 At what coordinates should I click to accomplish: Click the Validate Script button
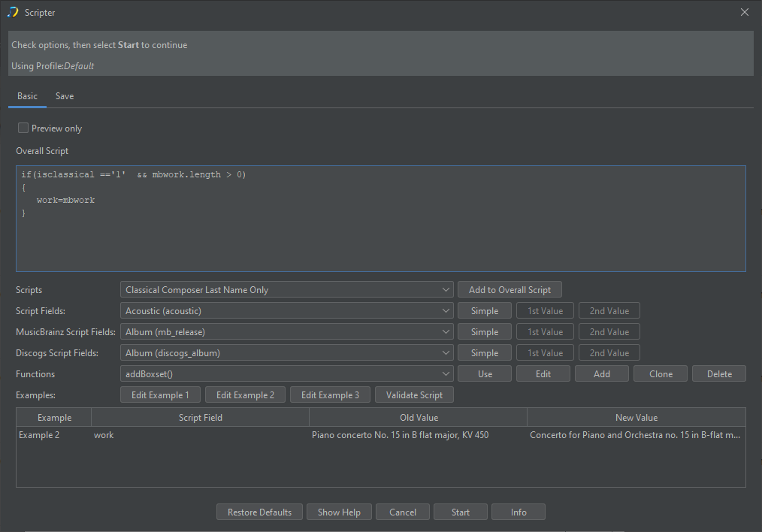(x=414, y=395)
